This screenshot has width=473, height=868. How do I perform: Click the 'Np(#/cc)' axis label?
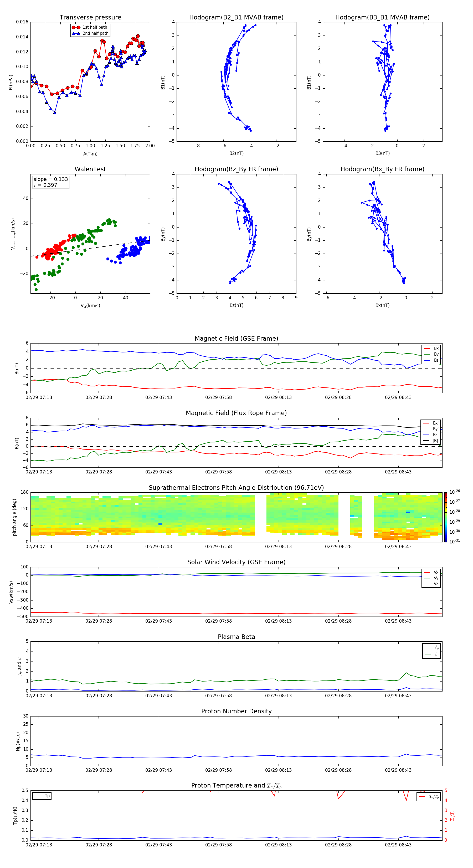pyautogui.click(x=18, y=741)
